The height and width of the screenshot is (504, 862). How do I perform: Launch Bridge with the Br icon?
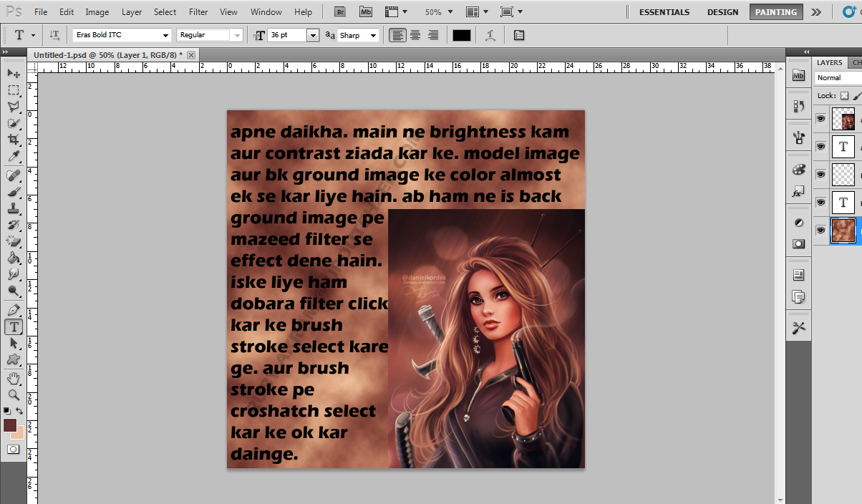pos(342,12)
